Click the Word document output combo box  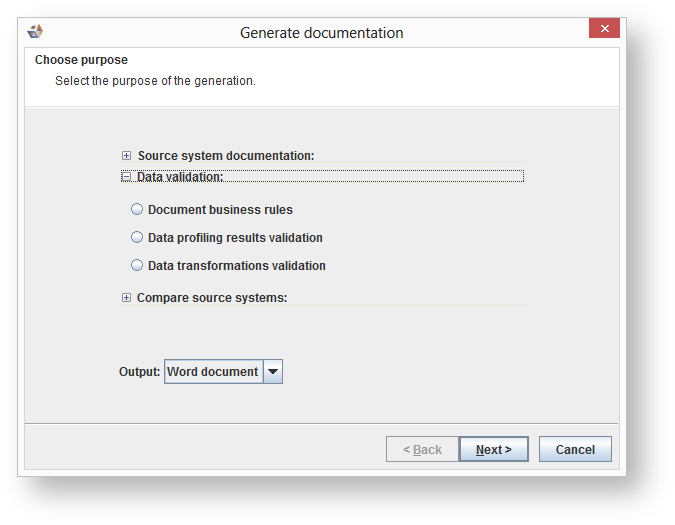(x=213, y=372)
